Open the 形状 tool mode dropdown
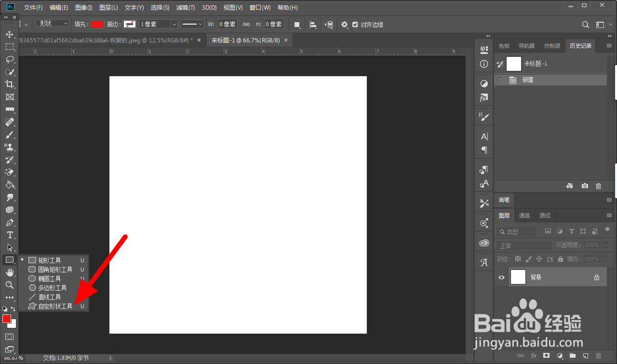Viewport: 617px width, 364px height. pyautogui.click(x=53, y=23)
